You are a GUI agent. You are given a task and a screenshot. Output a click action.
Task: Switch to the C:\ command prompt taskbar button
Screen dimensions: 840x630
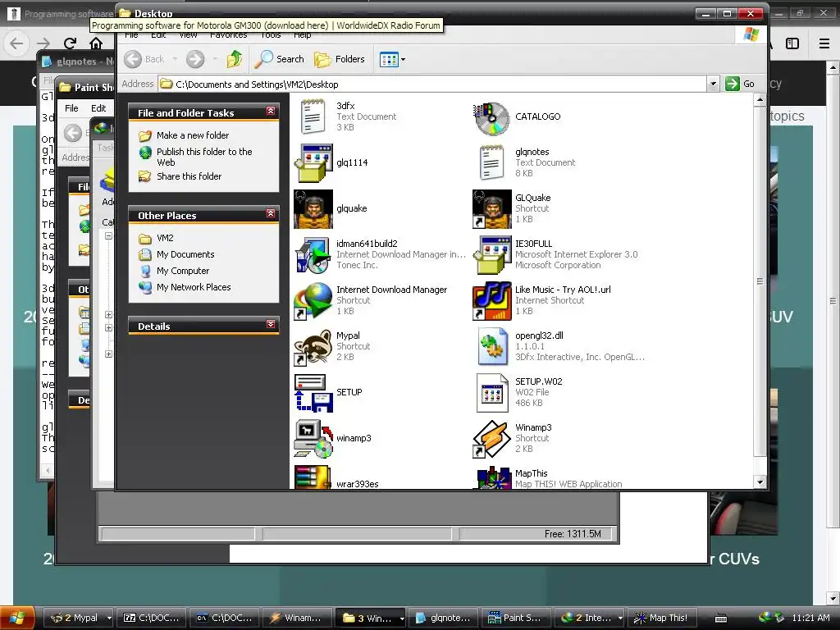coord(225,618)
